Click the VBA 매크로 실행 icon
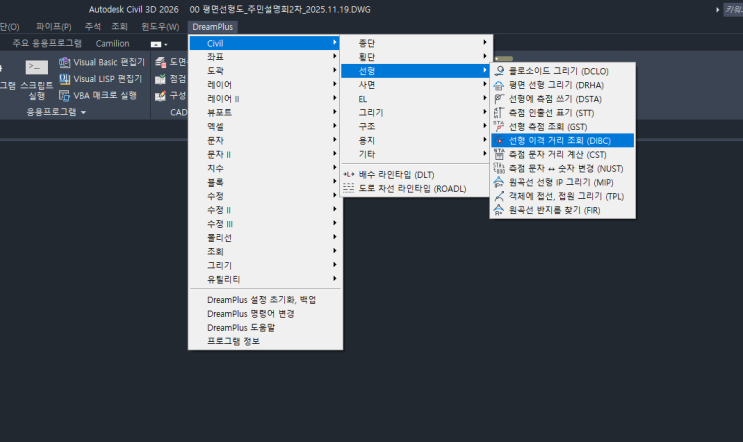This screenshot has height=442, width=743. tap(64, 95)
